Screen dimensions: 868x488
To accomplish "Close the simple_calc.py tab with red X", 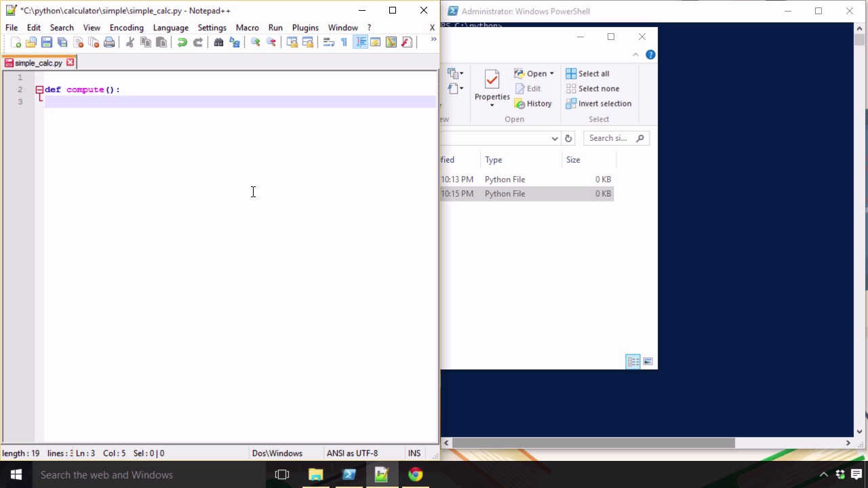I will click(x=70, y=62).
